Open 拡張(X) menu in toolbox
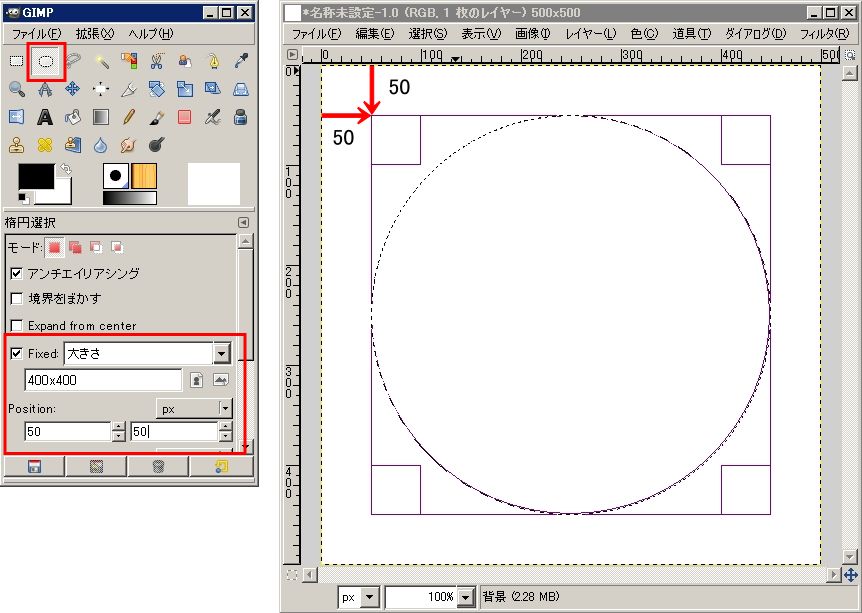The width and height of the screenshot is (862, 613). (x=95, y=34)
